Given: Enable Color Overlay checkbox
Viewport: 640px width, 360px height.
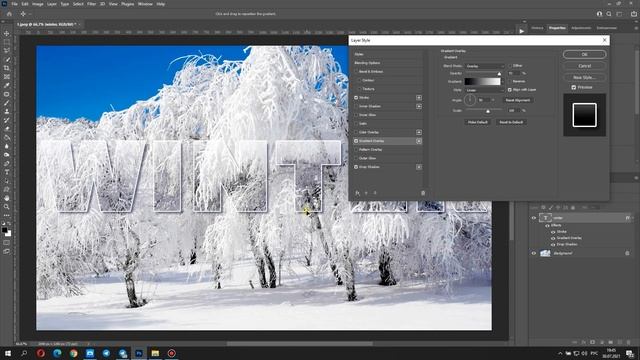Looking at the screenshot, I should point(356,132).
